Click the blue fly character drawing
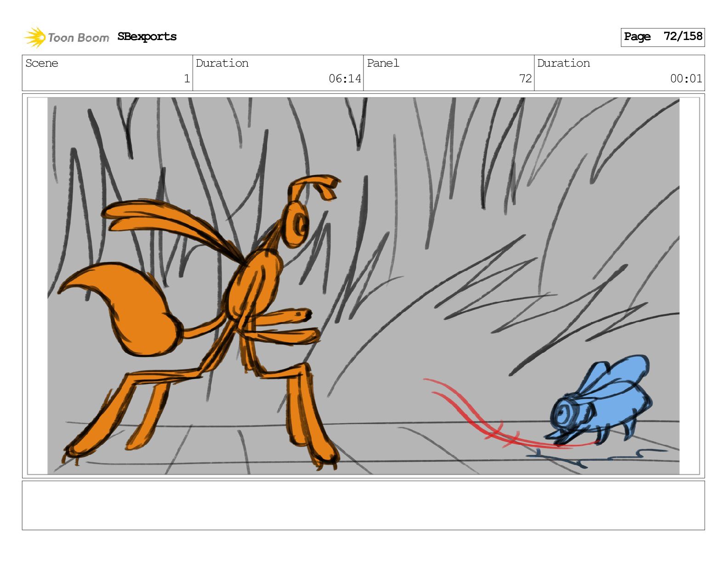The height and width of the screenshot is (563, 728). point(597,401)
